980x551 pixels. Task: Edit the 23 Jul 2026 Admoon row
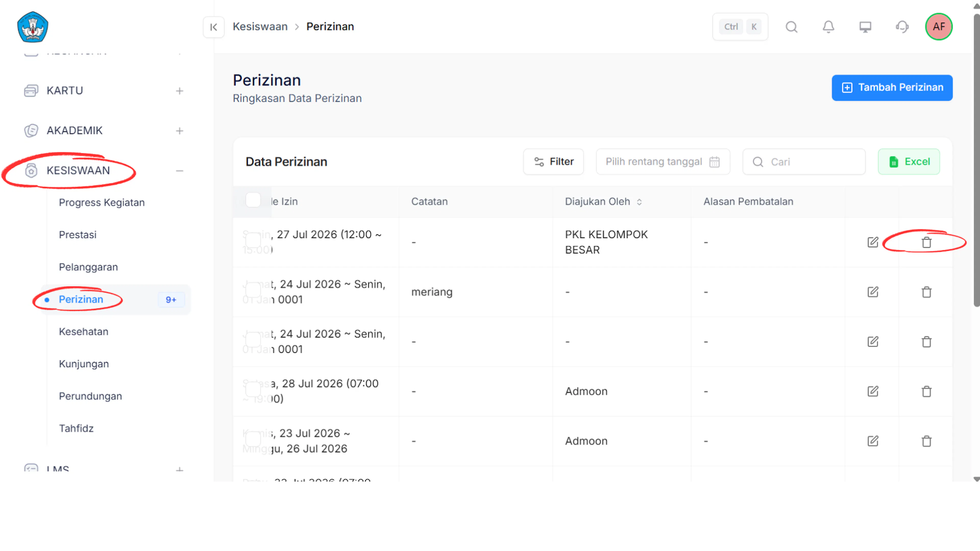pyautogui.click(x=873, y=441)
